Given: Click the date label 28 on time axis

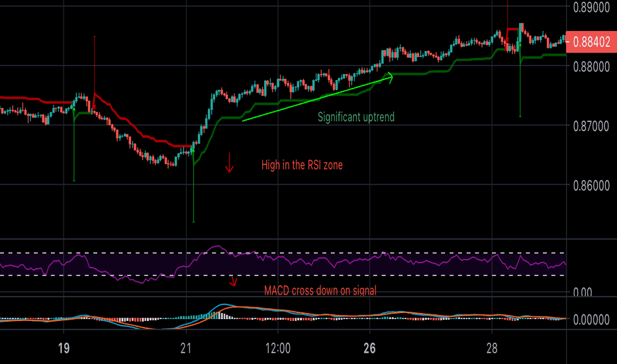Looking at the screenshot, I should [492, 348].
